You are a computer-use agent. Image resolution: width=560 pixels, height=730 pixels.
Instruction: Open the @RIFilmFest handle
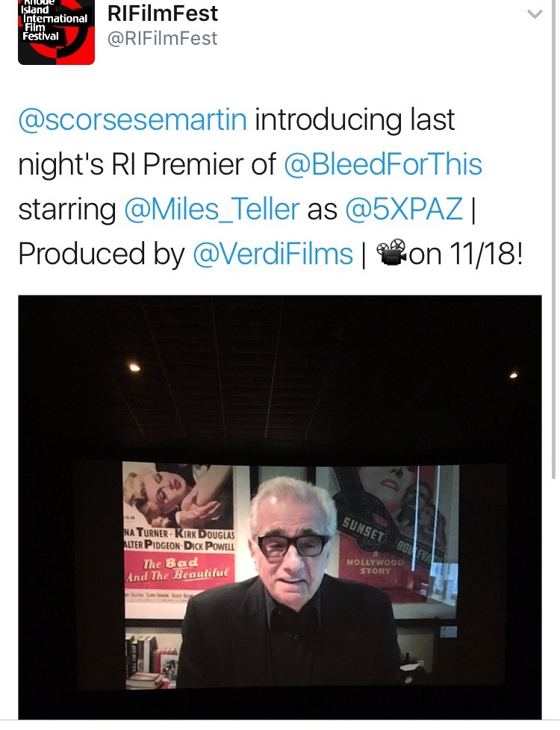click(x=162, y=39)
